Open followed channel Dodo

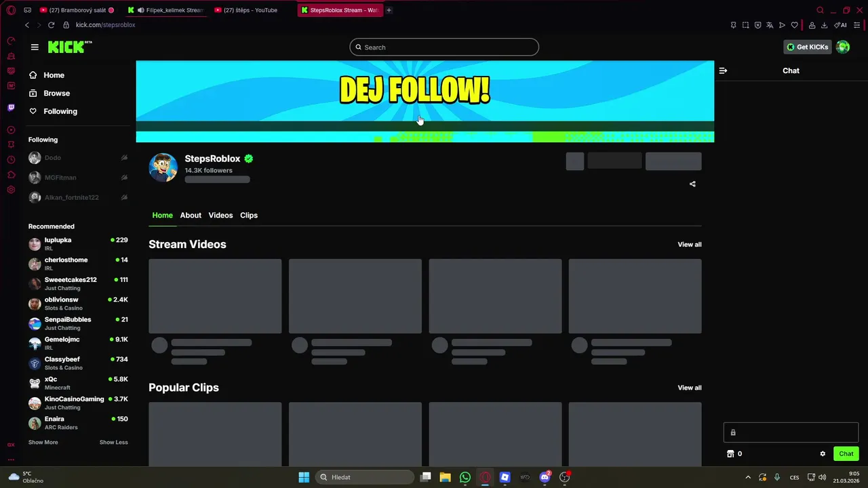(78, 158)
